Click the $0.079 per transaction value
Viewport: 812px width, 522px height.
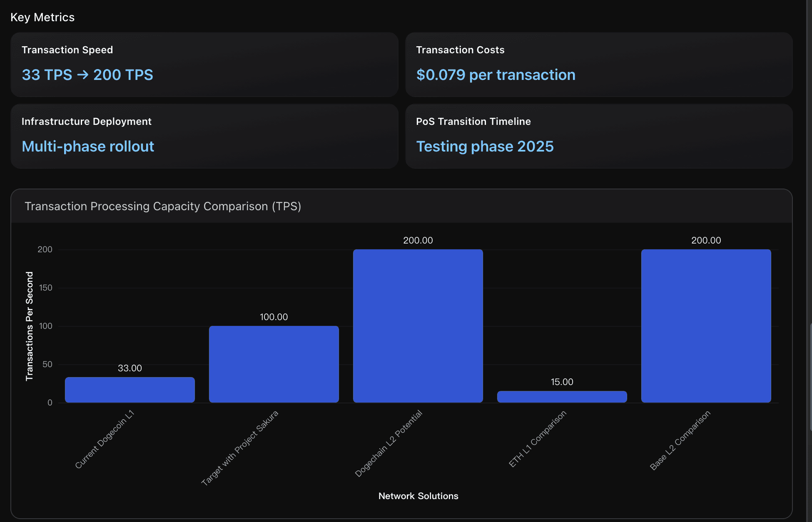tap(496, 75)
